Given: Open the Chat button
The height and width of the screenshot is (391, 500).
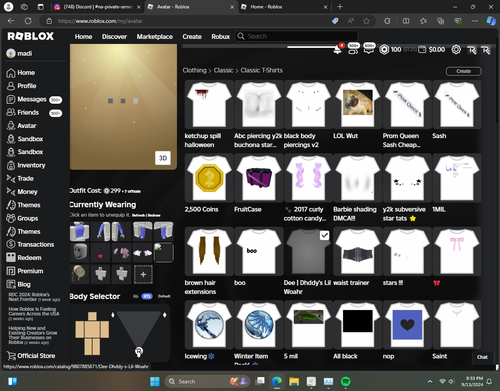Looking at the screenshot, I should [482, 357].
